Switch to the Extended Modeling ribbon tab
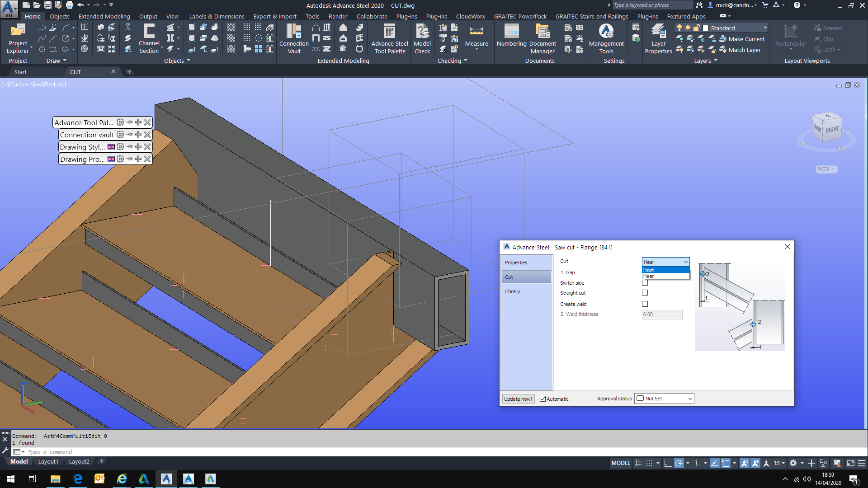 (x=104, y=16)
